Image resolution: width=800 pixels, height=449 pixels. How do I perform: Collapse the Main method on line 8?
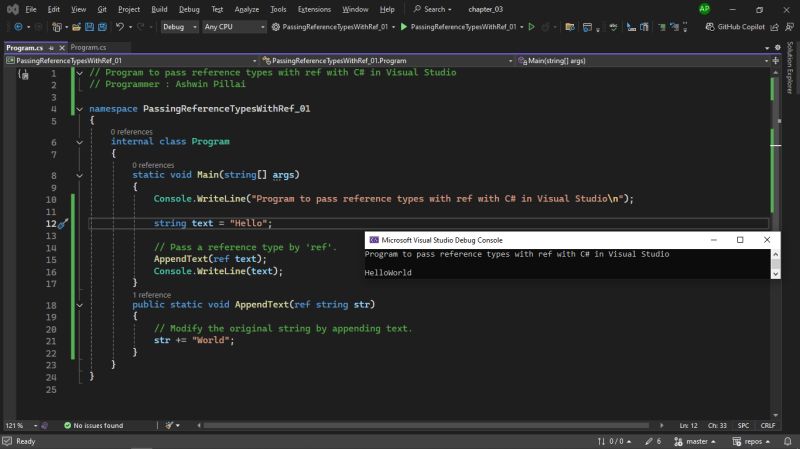point(80,176)
